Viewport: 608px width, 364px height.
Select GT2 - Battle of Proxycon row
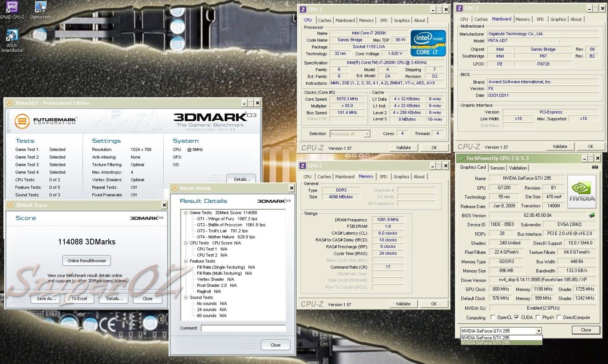point(231,225)
